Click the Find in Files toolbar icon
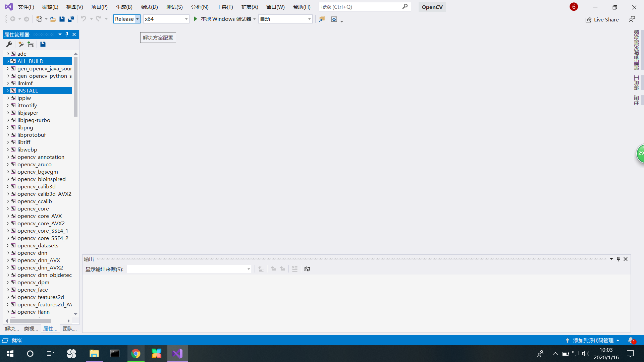 click(322, 19)
